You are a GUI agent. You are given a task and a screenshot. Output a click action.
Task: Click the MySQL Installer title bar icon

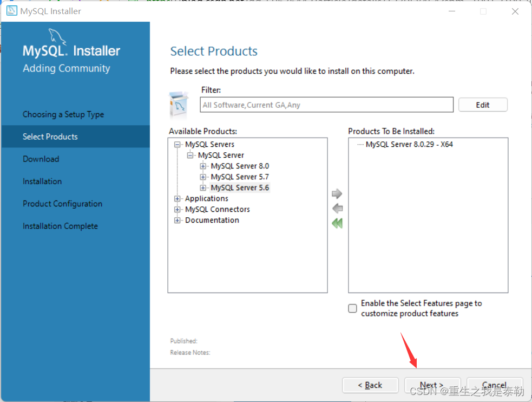point(11,11)
